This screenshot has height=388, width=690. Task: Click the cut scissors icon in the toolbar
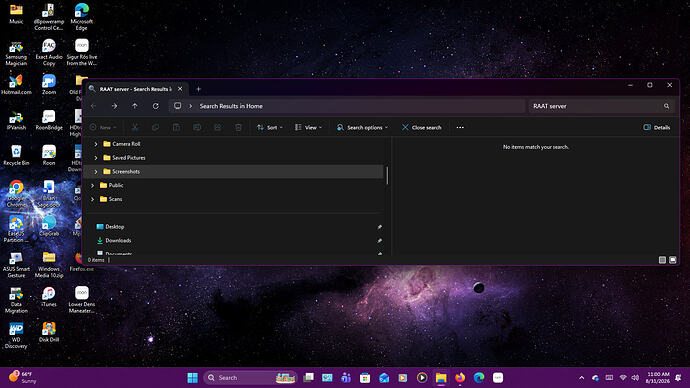pos(135,128)
